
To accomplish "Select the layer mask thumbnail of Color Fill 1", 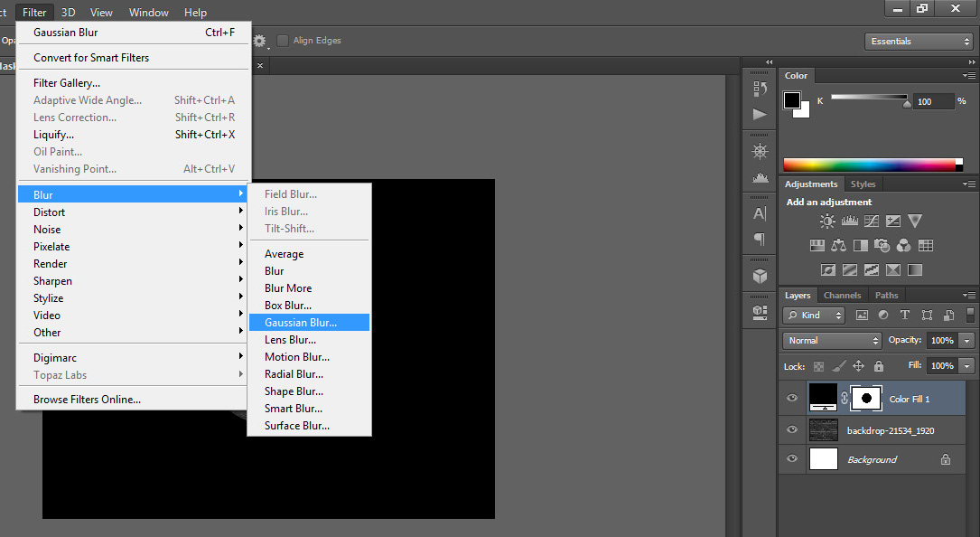I will tap(866, 398).
